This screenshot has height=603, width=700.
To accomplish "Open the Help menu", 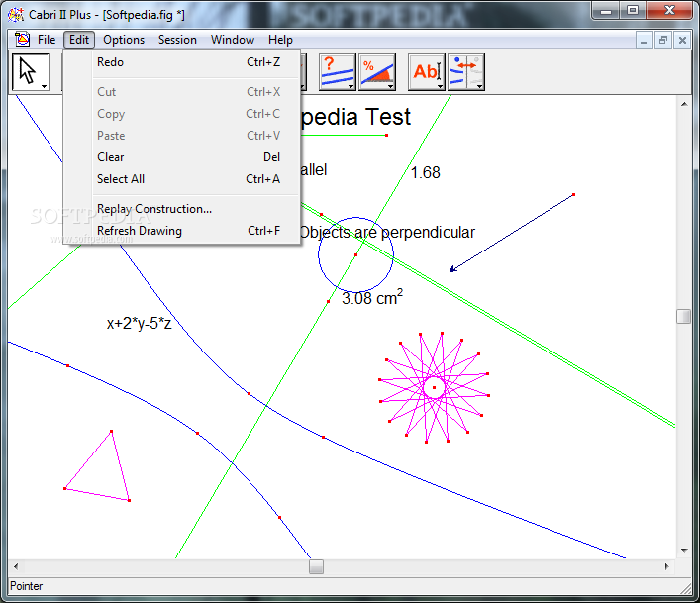I will pyautogui.click(x=280, y=40).
